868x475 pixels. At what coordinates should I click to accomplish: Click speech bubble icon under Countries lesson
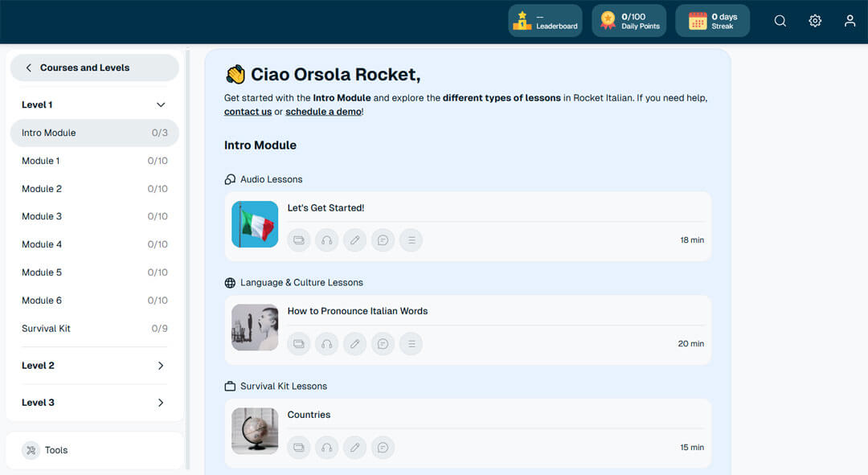click(x=383, y=448)
